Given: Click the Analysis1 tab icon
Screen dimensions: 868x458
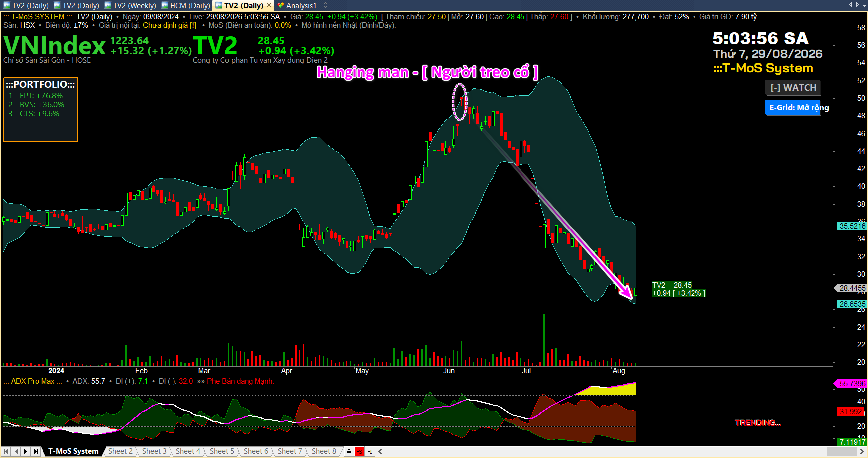Looking at the screenshot, I should pos(281,6).
